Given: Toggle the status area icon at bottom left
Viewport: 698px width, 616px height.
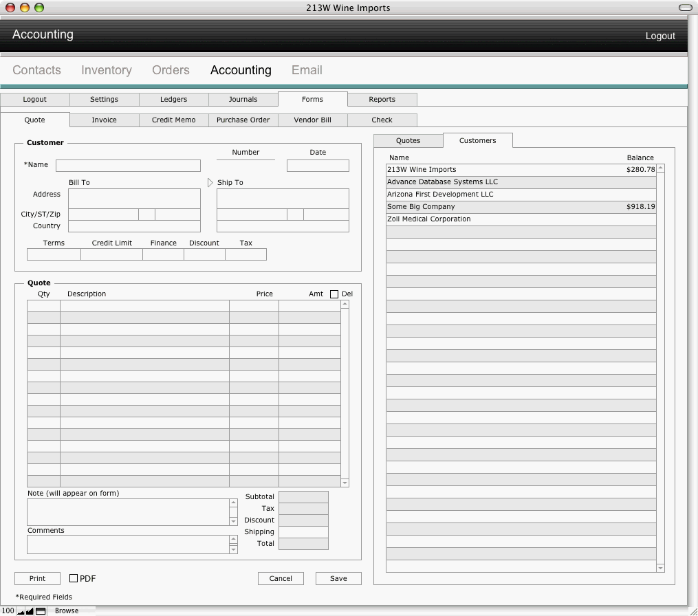Looking at the screenshot, I should 41,611.
